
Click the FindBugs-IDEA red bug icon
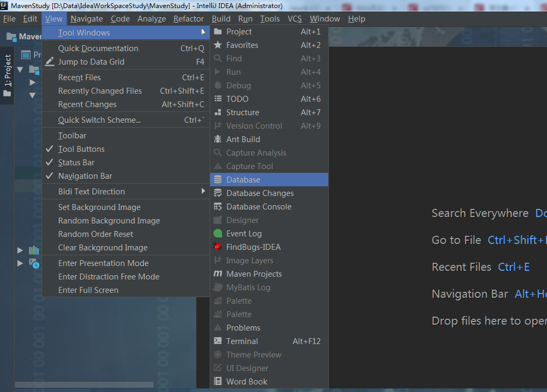coord(218,247)
